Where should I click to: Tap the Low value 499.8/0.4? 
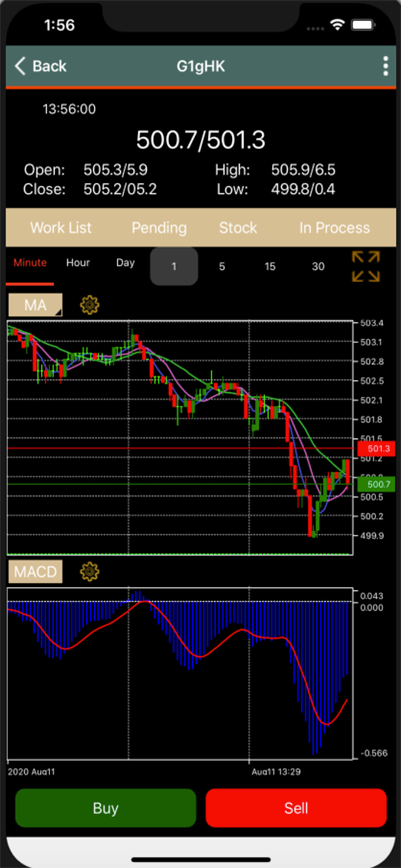(303, 189)
